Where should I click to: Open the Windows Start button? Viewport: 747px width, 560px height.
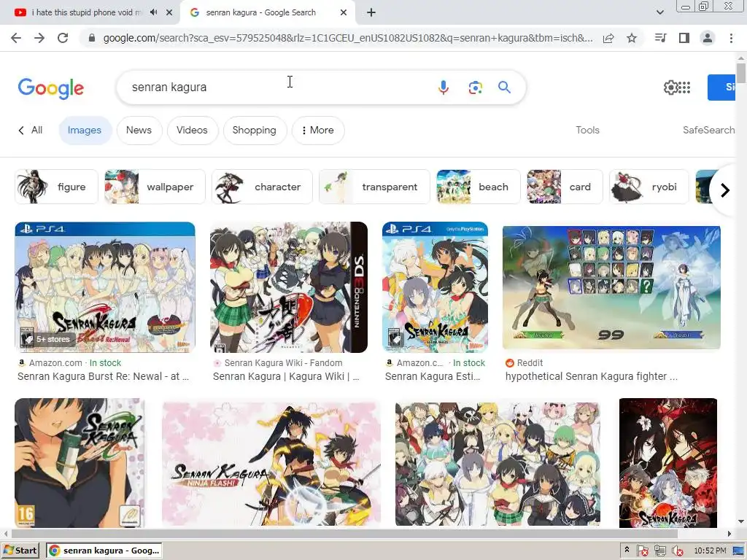[x=20, y=551]
